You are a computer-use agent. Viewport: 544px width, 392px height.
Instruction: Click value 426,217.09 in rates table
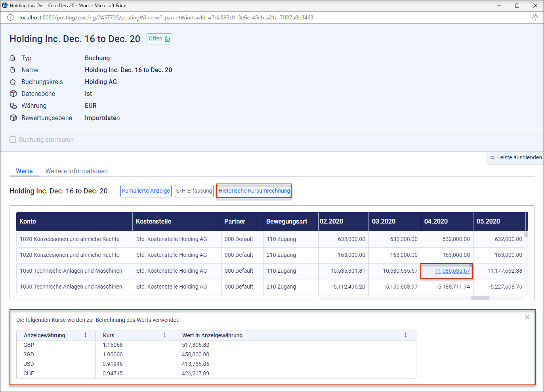(x=195, y=373)
